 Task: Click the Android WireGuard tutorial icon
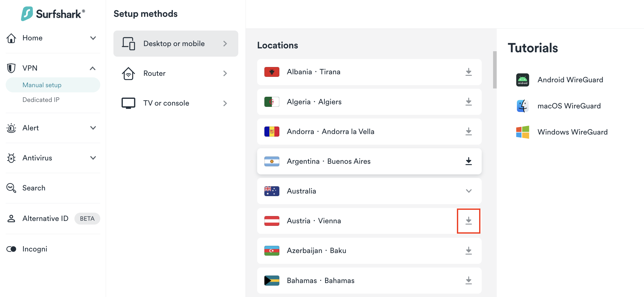click(523, 80)
